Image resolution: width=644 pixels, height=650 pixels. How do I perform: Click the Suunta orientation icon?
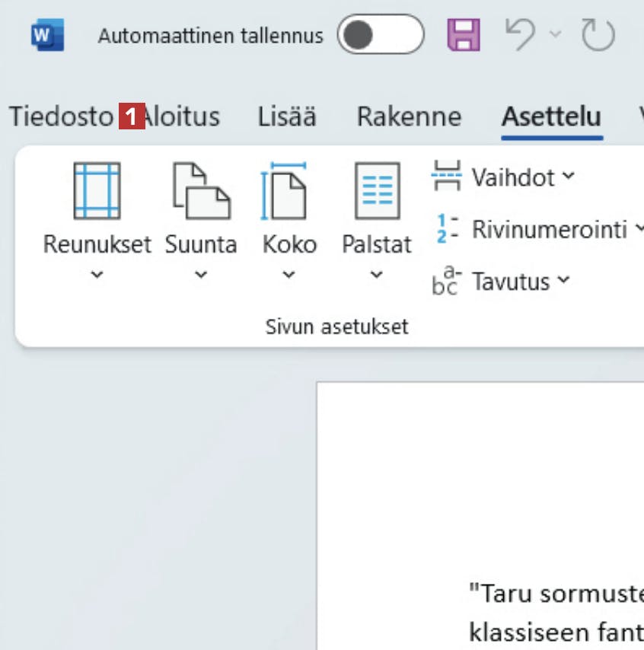point(201,191)
